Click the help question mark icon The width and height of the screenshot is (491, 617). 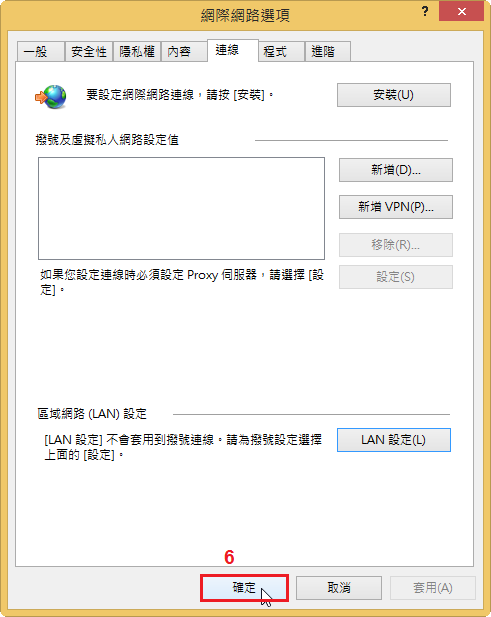(x=425, y=11)
